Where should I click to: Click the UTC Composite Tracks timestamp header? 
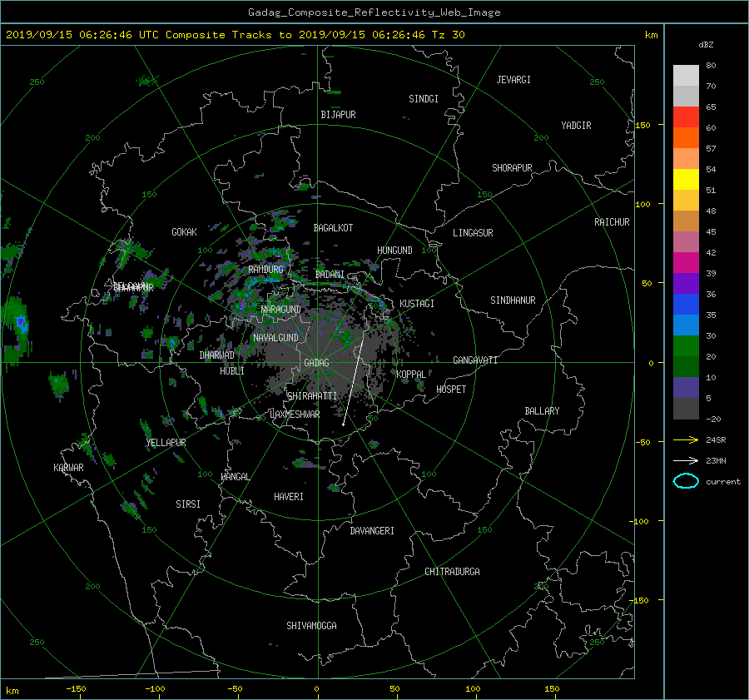(235, 35)
